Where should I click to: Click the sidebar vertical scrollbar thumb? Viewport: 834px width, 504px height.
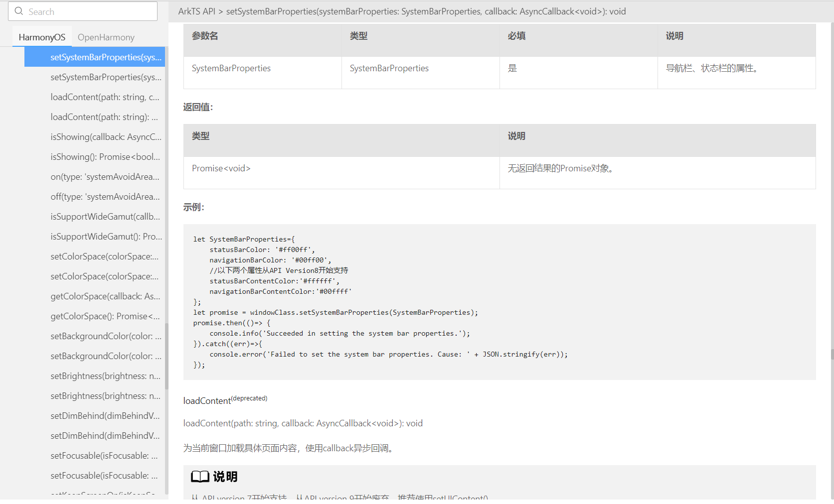pyautogui.click(x=167, y=356)
